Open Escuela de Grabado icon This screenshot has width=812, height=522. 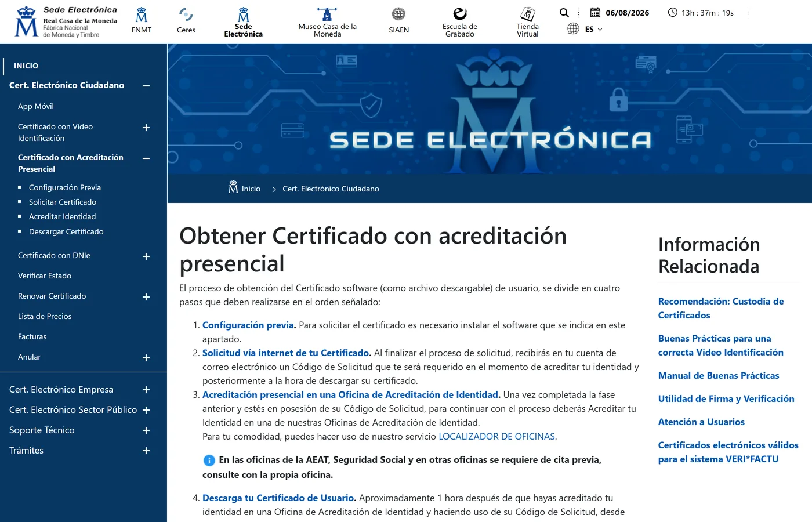click(x=460, y=14)
